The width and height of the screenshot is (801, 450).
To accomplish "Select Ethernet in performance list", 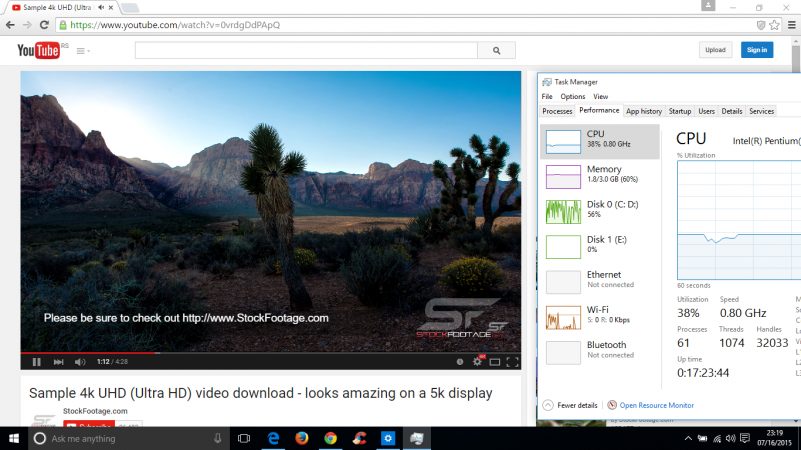I will (600, 282).
